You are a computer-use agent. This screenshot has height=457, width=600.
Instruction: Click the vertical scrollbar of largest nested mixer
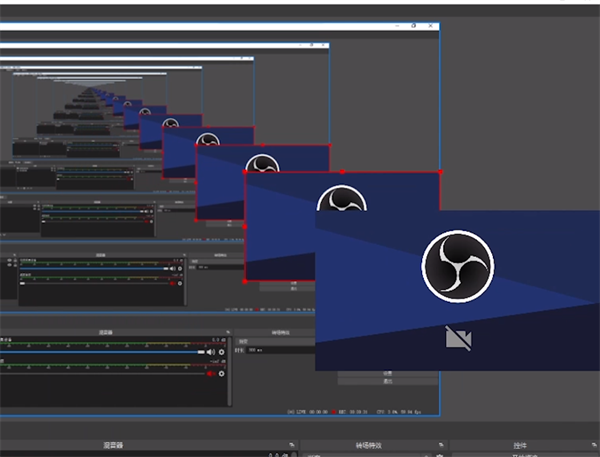[229, 371]
